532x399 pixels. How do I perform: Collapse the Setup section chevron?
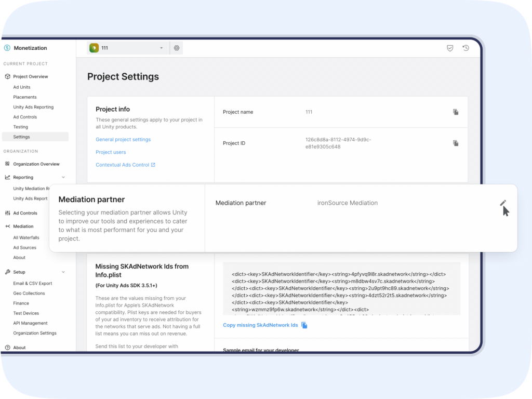tap(63, 272)
